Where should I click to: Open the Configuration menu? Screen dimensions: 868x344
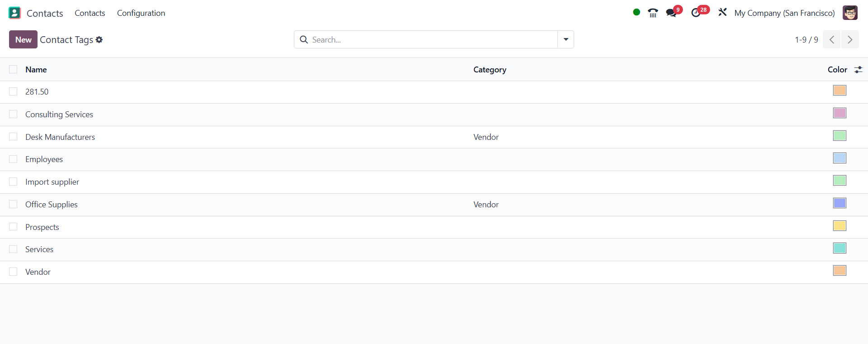click(141, 13)
